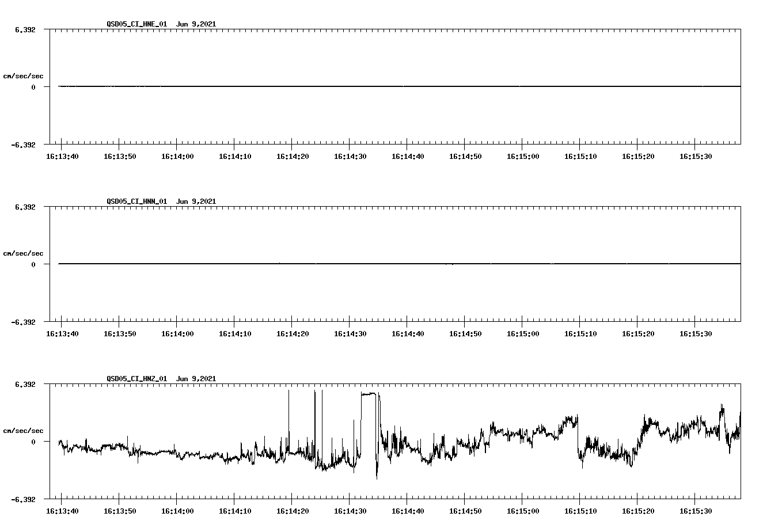782x532 pixels.
Task: Click the 16:13:50 time label under HNN plot
Action: 120,334
